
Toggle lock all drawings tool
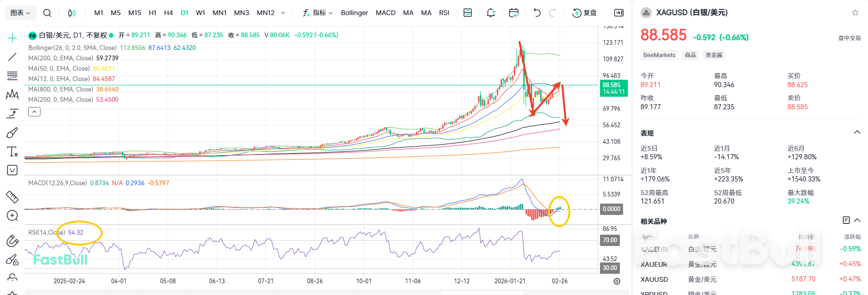(12, 278)
